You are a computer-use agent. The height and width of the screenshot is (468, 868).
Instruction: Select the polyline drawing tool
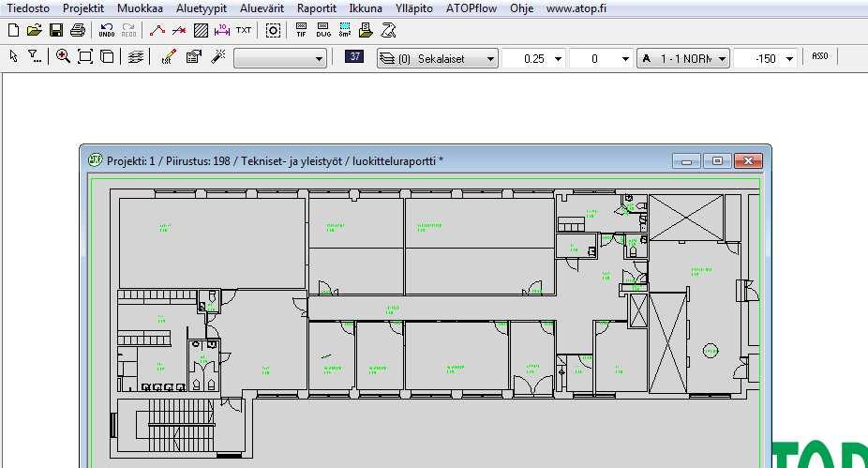[157, 30]
